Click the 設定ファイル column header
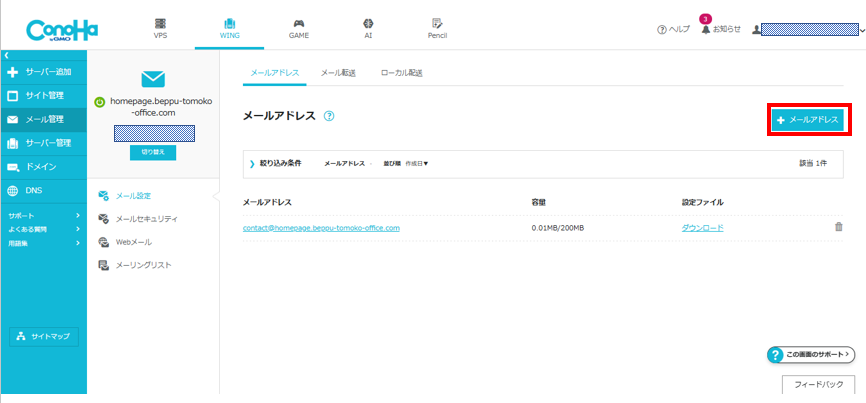The height and width of the screenshot is (403, 866). point(703,203)
